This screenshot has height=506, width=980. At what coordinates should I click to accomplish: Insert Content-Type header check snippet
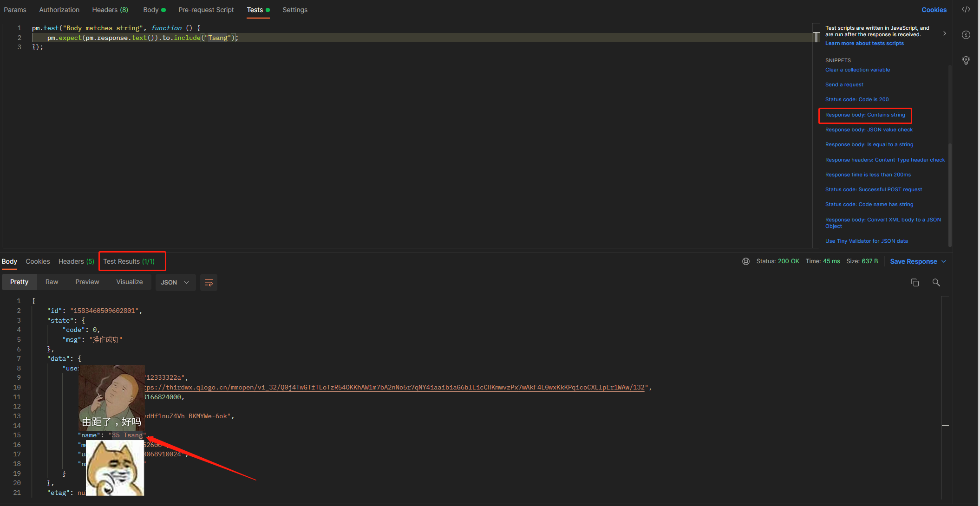(885, 160)
